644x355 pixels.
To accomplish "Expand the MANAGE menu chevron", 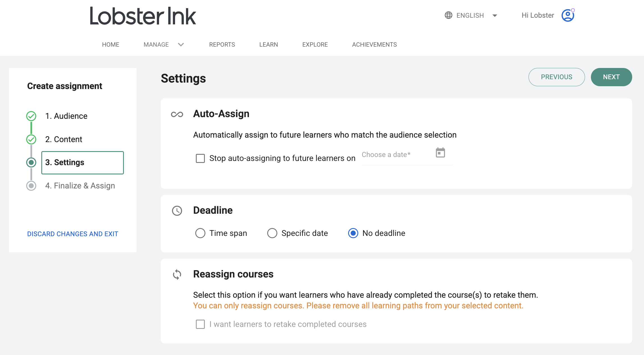I will [x=181, y=45].
